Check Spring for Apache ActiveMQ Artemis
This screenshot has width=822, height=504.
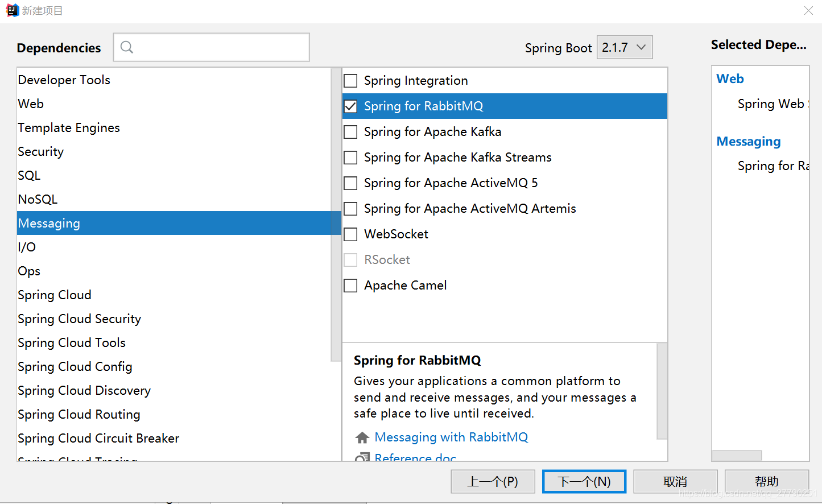click(x=351, y=209)
